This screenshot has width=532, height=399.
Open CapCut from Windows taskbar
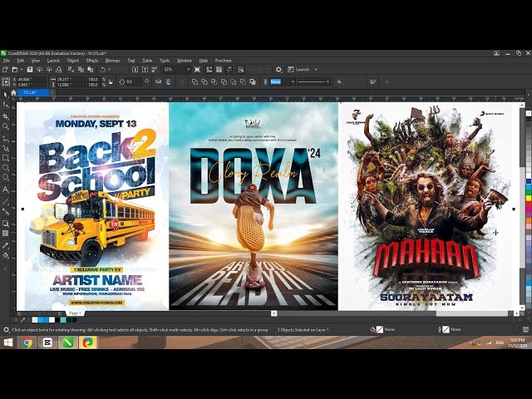(x=47, y=342)
